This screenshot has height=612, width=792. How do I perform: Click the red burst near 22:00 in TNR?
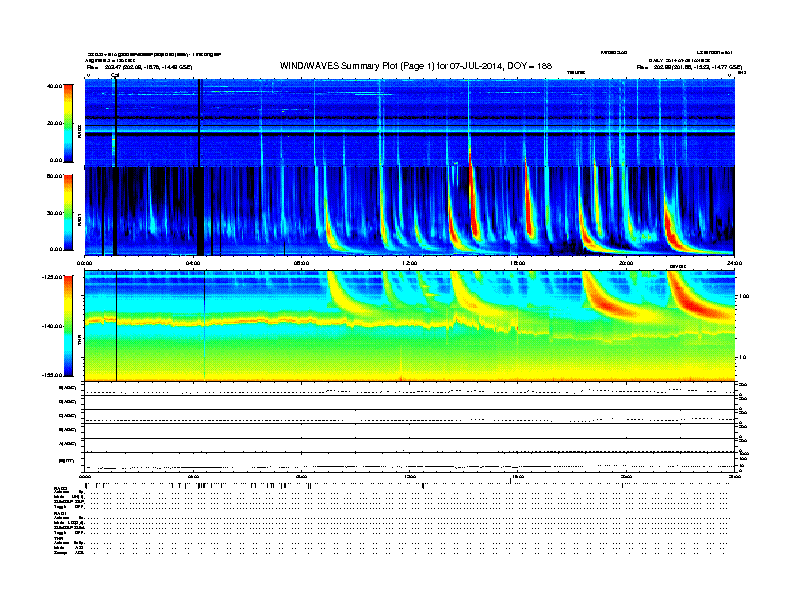(x=697, y=303)
